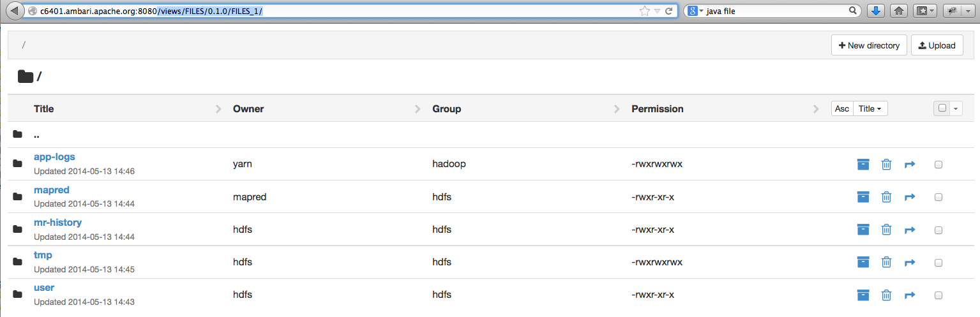This screenshot has width=980, height=317.
Task: Click the New directory button
Action: coord(868,45)
